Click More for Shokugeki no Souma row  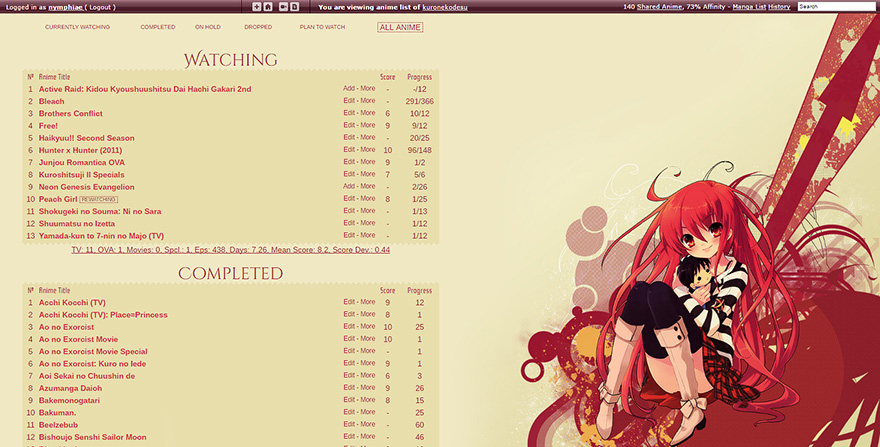(368, 211)
